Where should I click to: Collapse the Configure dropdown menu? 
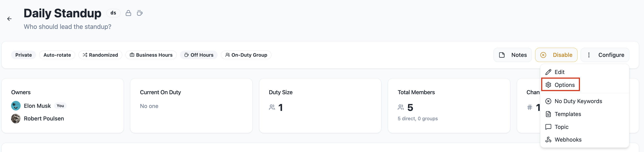pos(605,55)
